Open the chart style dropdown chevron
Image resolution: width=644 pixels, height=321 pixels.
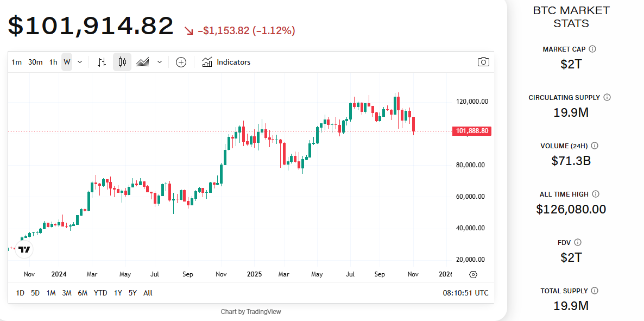click(x=159, y=62)
